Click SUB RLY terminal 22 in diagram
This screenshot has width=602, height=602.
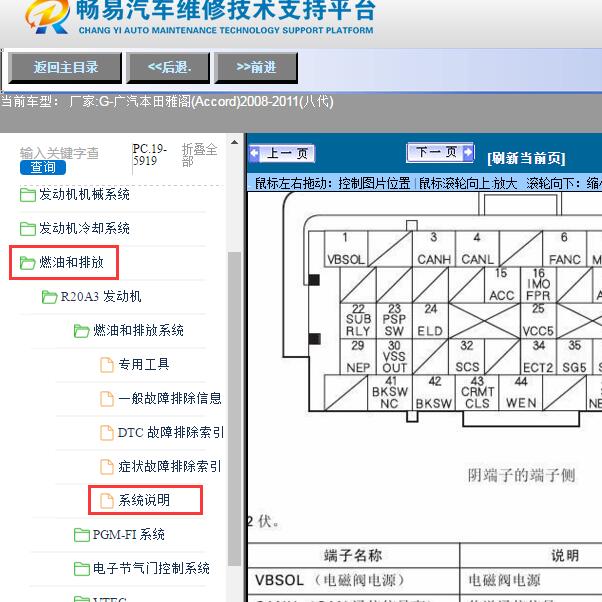(x=358, y=321)
